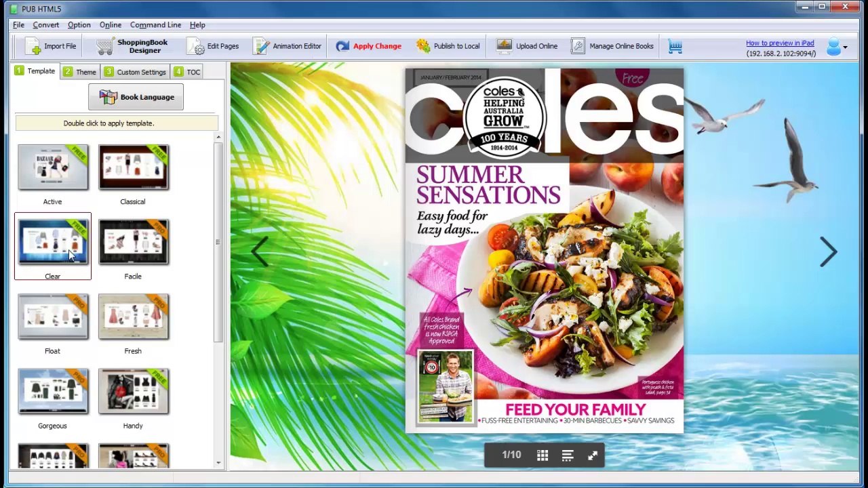Select the Fresh template thumbnail
The image size is (868, 488).
pyautogui.click(x=133, y=317)
